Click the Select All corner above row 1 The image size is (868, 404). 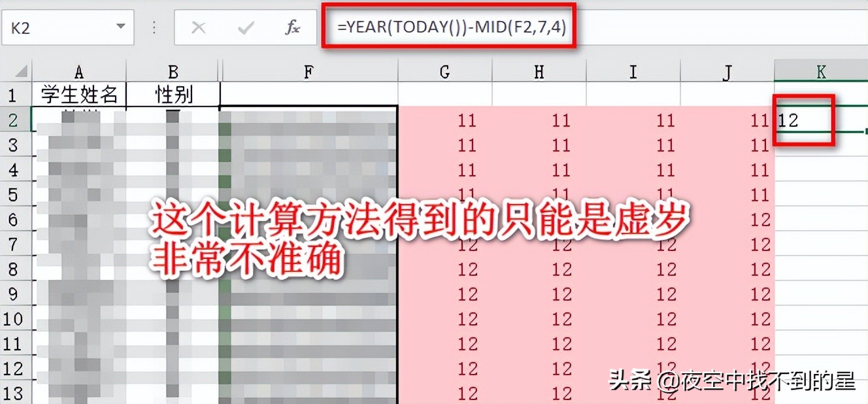coord(21,69)
